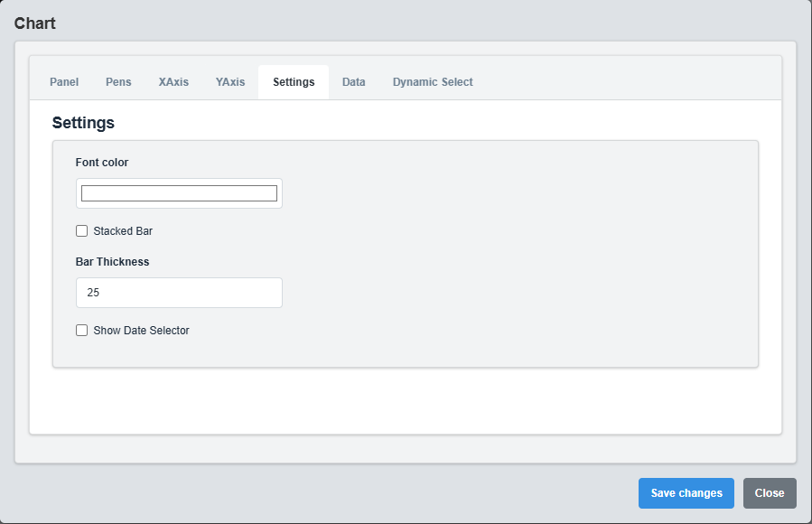Click the gray Close button
Screen dimensions: 812x524
(770, 493)
